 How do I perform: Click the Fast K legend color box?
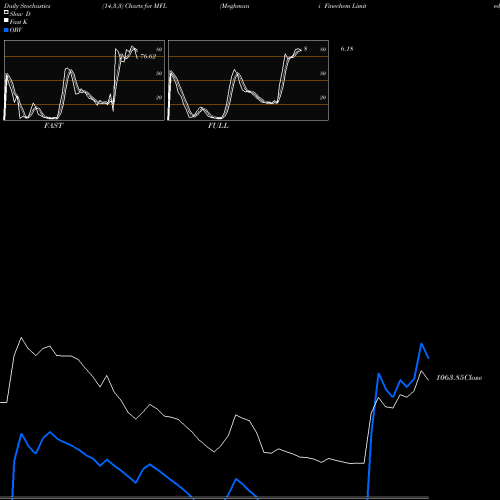tap(6, 20)
